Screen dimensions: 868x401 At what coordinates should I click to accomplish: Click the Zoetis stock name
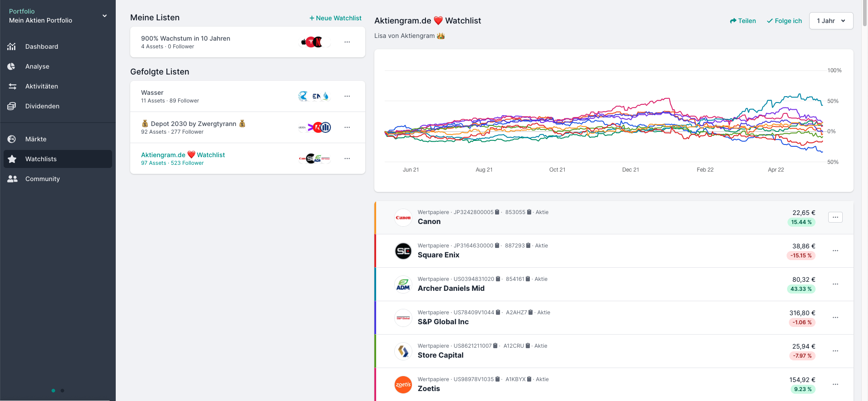[x=429, y=389]
